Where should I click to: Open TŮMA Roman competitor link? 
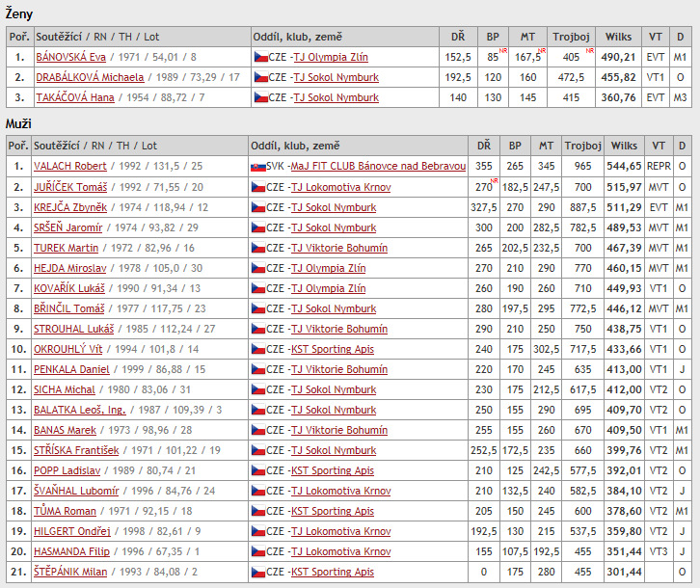[x=65, y=511]
